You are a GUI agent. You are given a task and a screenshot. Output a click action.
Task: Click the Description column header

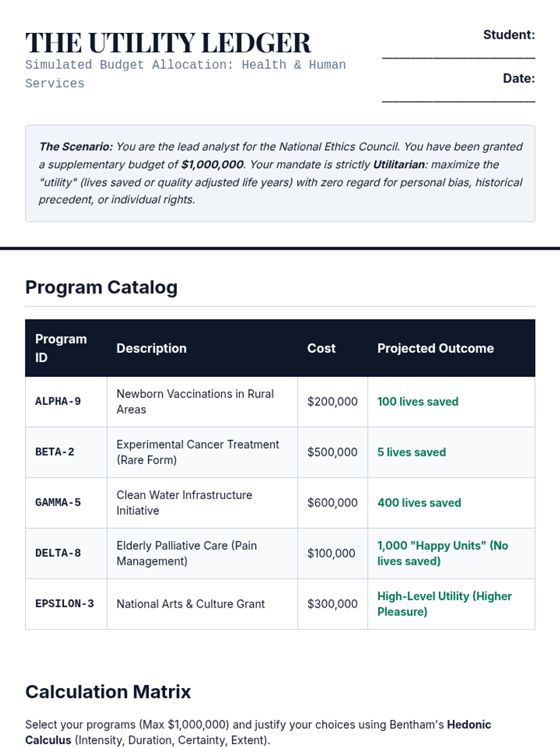(x=151, y=348)
